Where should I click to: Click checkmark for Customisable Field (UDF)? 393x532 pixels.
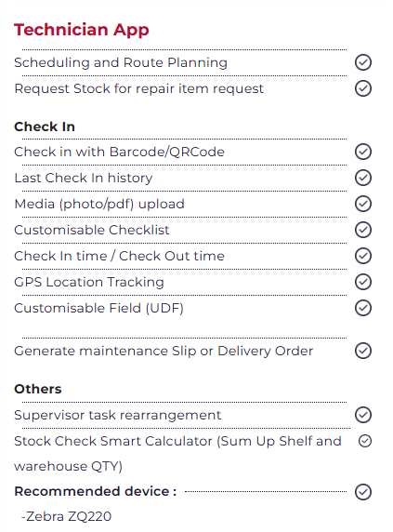click(363, 308)
